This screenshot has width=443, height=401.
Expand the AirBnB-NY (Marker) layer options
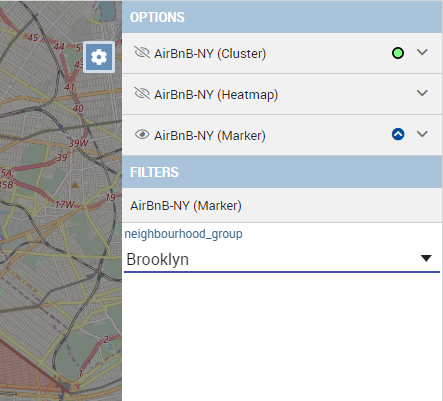(422, 134)
